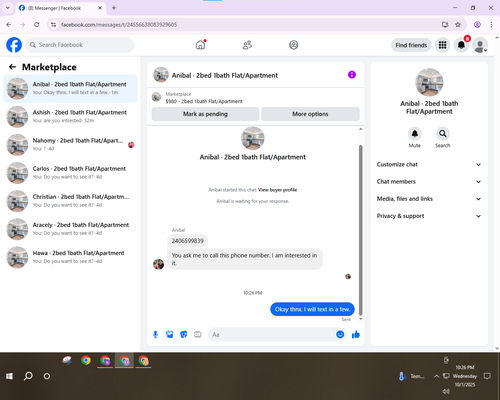The height and width of the screenshot is (400, 500).
Task: Open the Facebook apps menu grid icon
Action: [x=442, y=45]
